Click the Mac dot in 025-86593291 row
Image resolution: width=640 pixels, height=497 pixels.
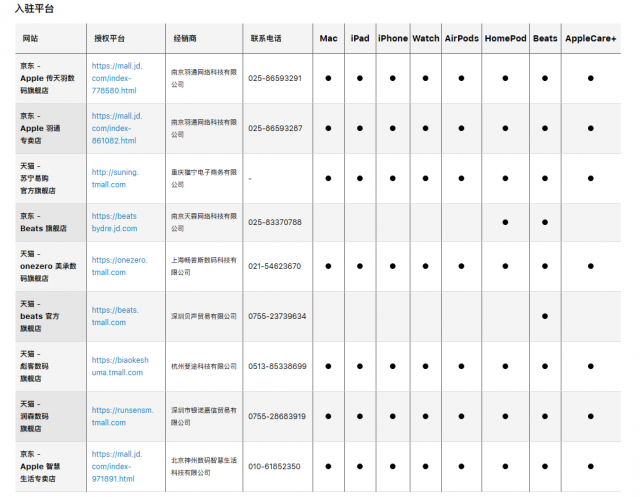point(328,78)
